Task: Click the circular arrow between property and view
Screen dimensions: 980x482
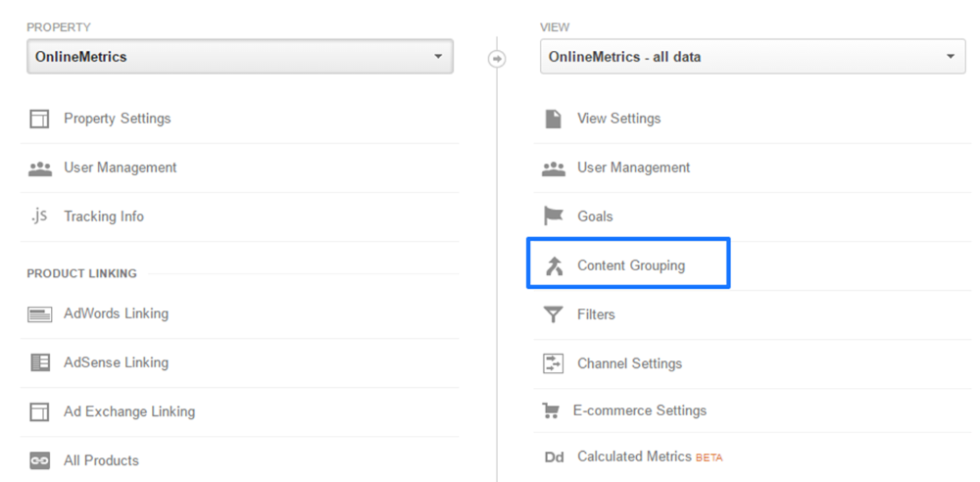Action: point(497,59)
